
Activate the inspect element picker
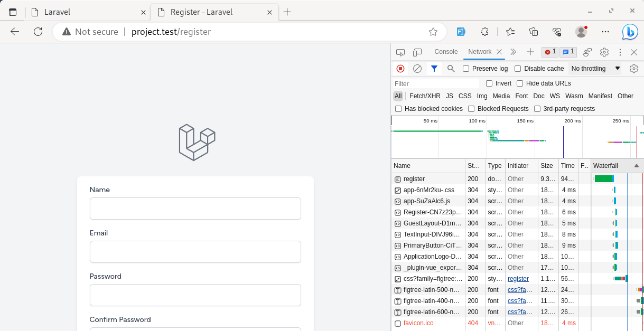[400, 52]
